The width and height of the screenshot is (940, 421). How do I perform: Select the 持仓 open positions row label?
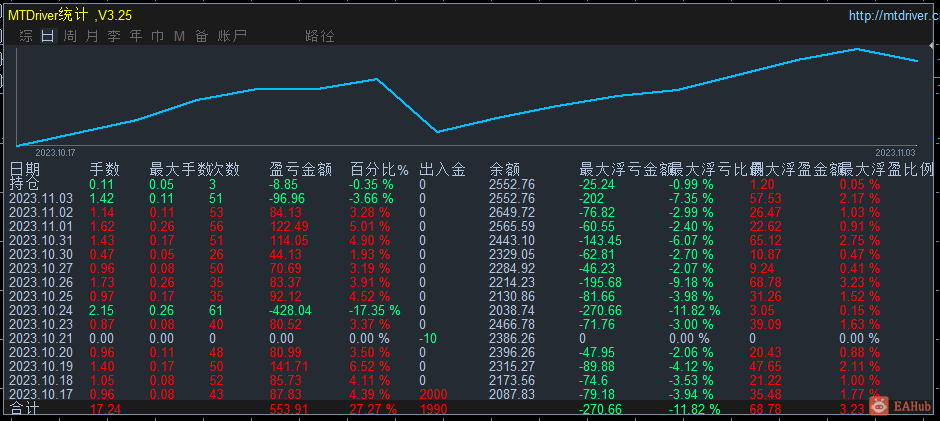click(25, 184)
